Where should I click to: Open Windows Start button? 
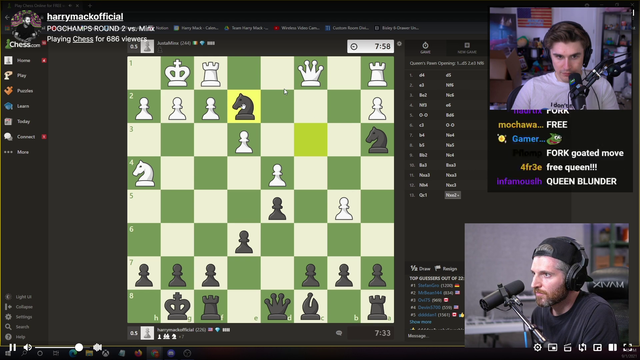[8, 353]
